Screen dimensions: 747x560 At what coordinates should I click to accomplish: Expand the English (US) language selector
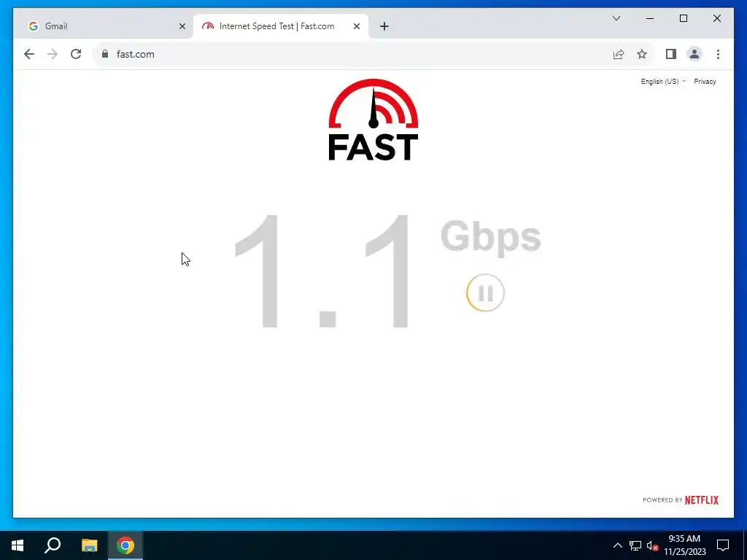coord(663,82)
